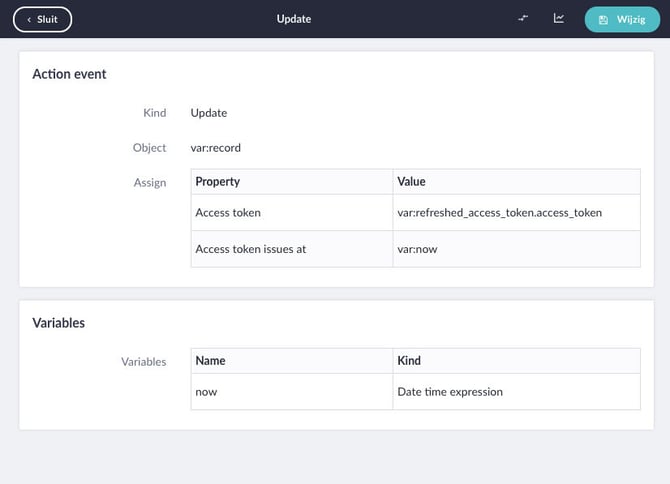Open the line chart statistics icon
The height and width of the screenshot is (484, 670).
coord(558,18)
